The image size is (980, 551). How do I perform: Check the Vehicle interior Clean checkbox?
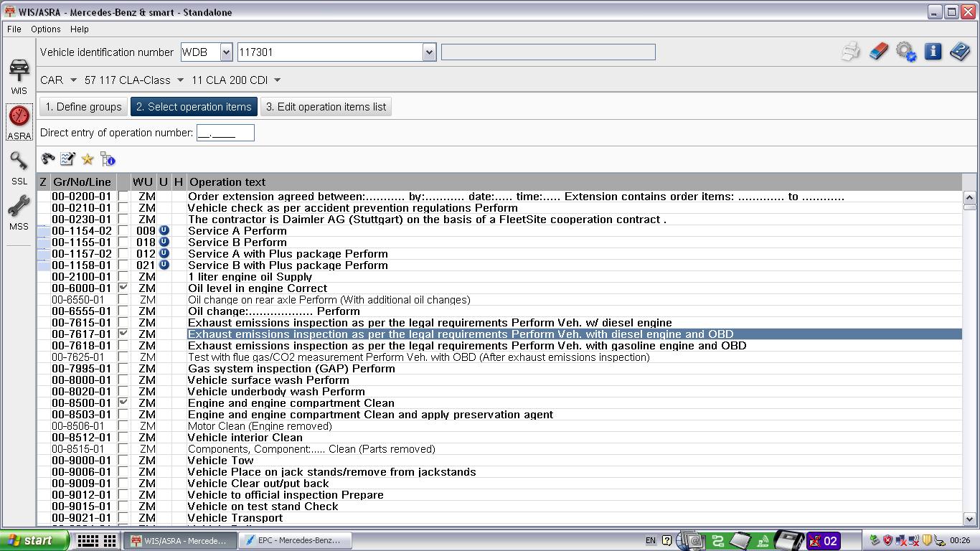(x=123, y=437)
